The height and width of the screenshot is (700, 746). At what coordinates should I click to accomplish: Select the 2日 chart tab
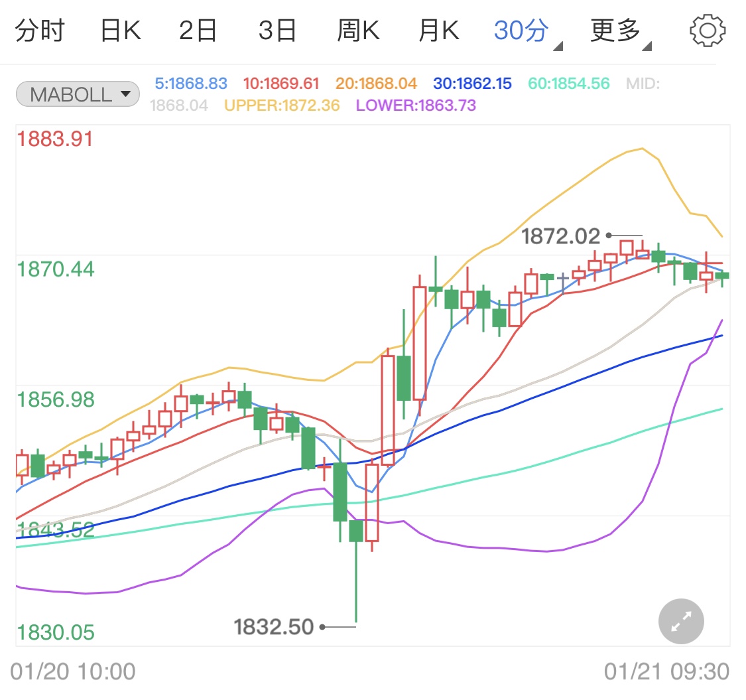(x=198, y=31)
